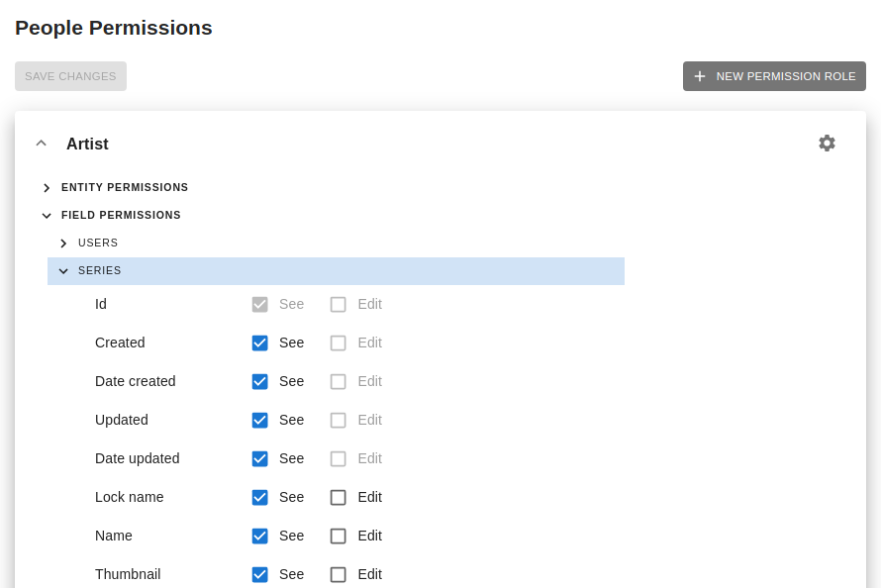881x588 pixels.
Task: Enable Edit for Lock name
Action: (x=339, y=497)
